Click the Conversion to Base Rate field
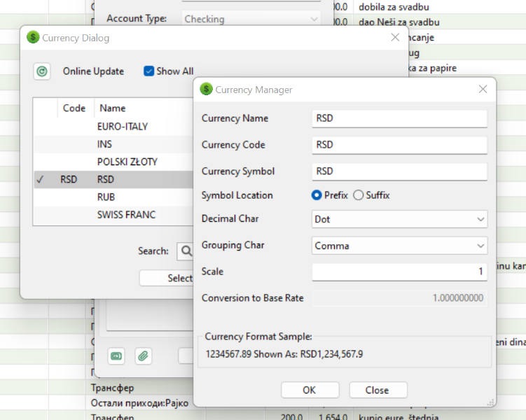This screenshot has width=526, height=420. [x=399, y=298]
